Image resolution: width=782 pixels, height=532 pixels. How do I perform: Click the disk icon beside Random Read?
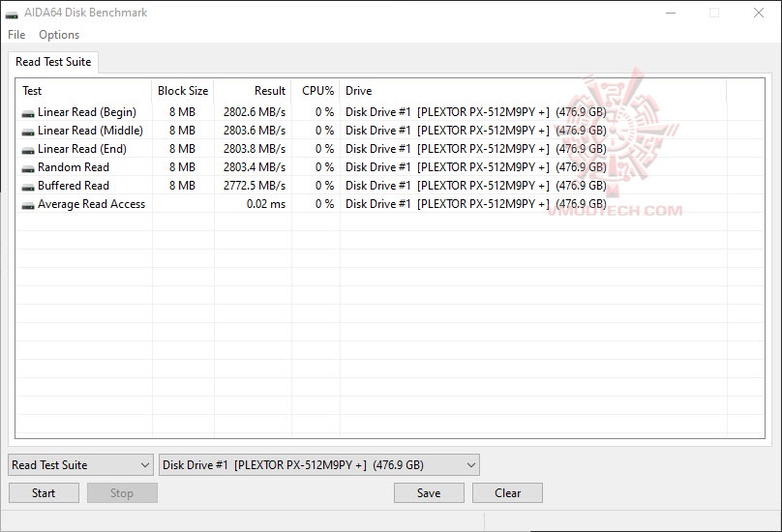[x=28, y=169]
